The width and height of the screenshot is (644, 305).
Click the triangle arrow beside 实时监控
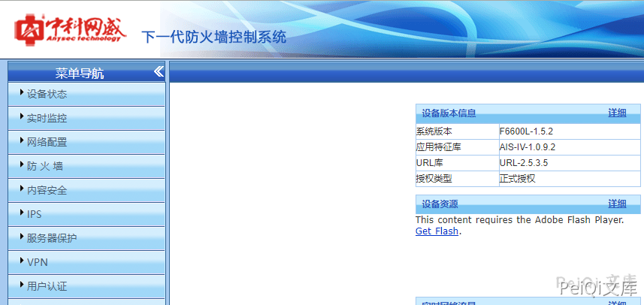pyautogui.click(x=22, y=117)
